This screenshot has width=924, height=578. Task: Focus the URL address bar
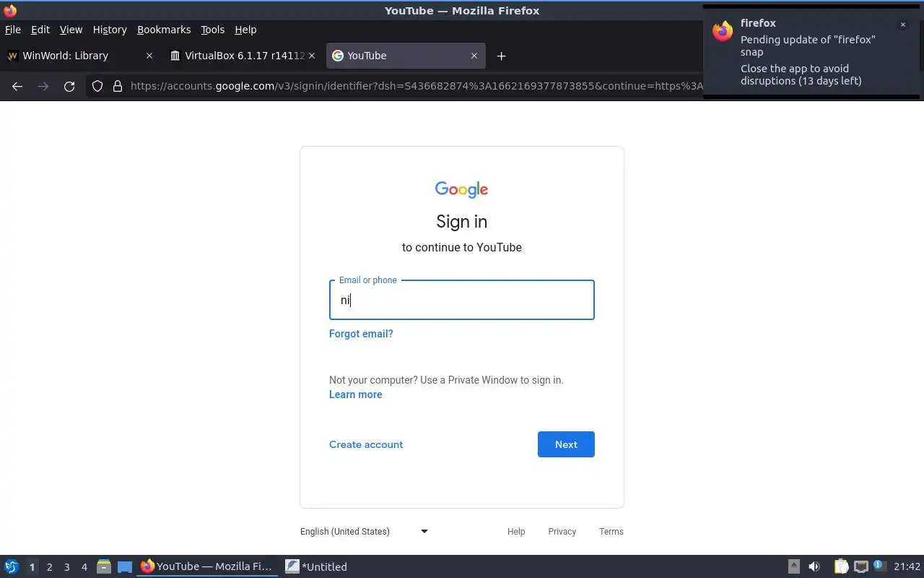[415, 86]
